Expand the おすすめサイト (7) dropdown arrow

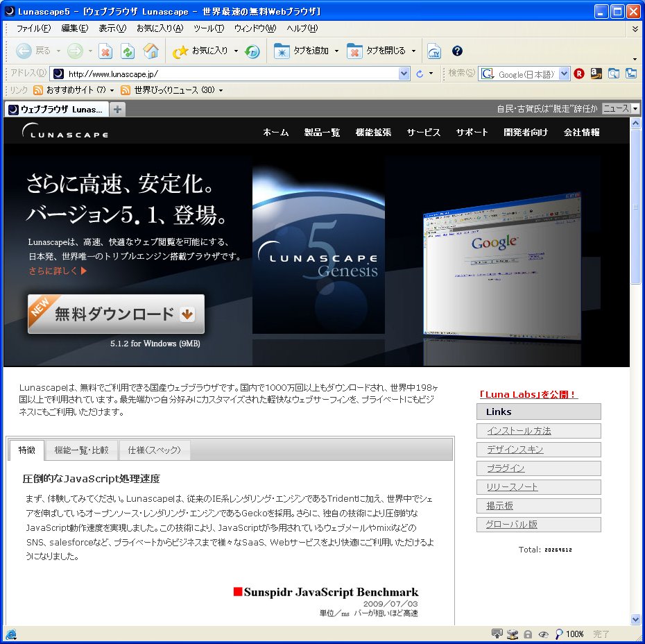tap(112, 90)
